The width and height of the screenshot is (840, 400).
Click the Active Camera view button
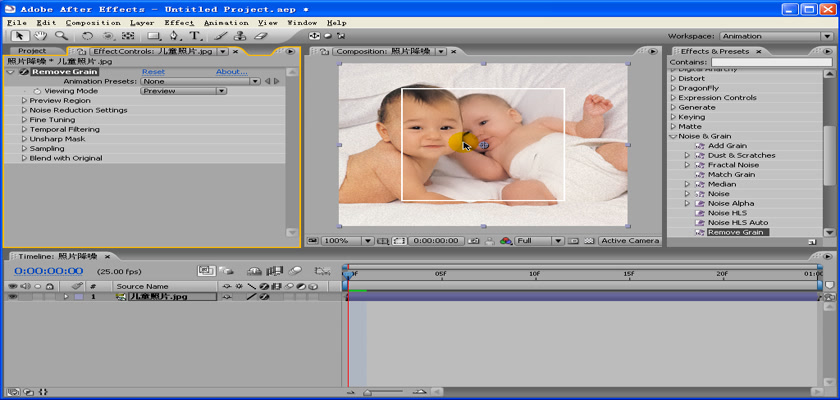[630, 241]
